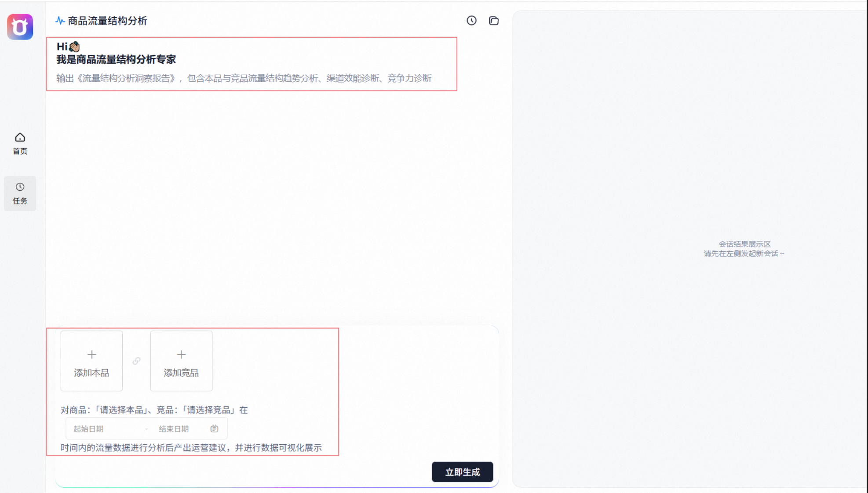Click the 商品流量结构分析 title text
The image size is (868, 493).
point(107,21)
